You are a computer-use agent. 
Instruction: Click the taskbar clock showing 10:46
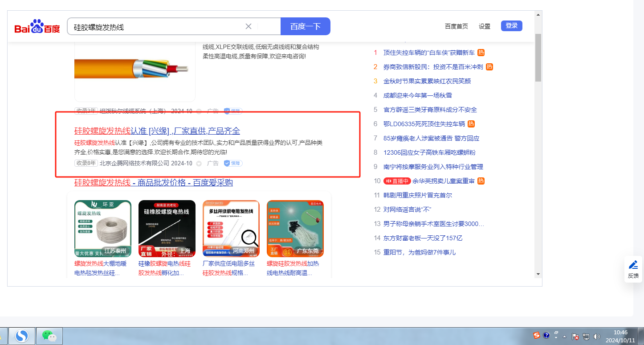[x=620, y=336]
